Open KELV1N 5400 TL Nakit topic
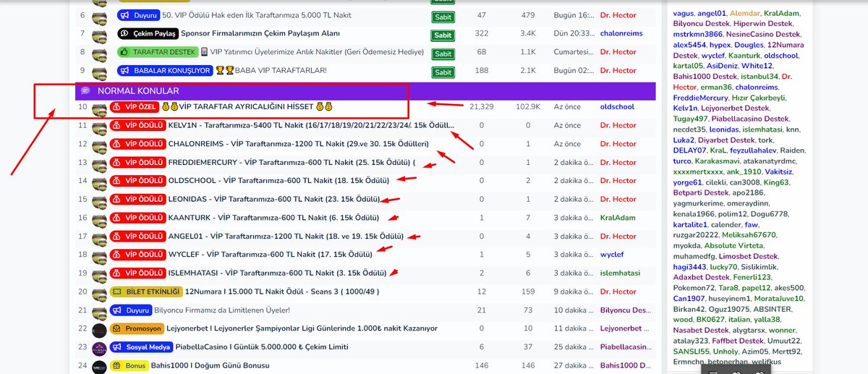The width and height of the screenshot is (868, 374). point(312,125)
